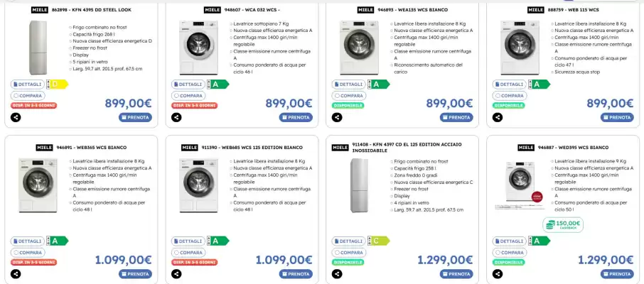Open energy class D label for KFN 4395

pos(56,84)
